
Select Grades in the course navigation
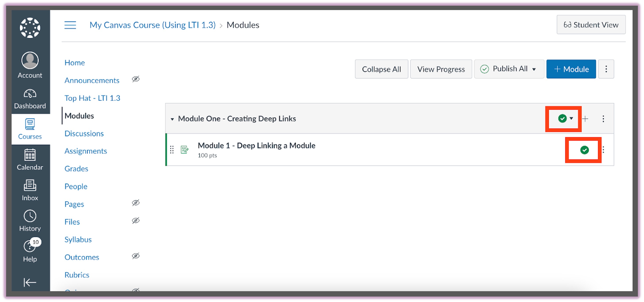pos(76,169)
